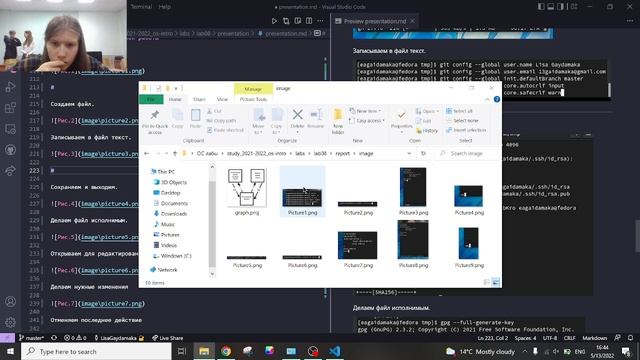The width and height of the screenshot is (640, 360).
Task: Refresh the Explorer folder view
Action: pyautogui.click(x=423, y=153)
